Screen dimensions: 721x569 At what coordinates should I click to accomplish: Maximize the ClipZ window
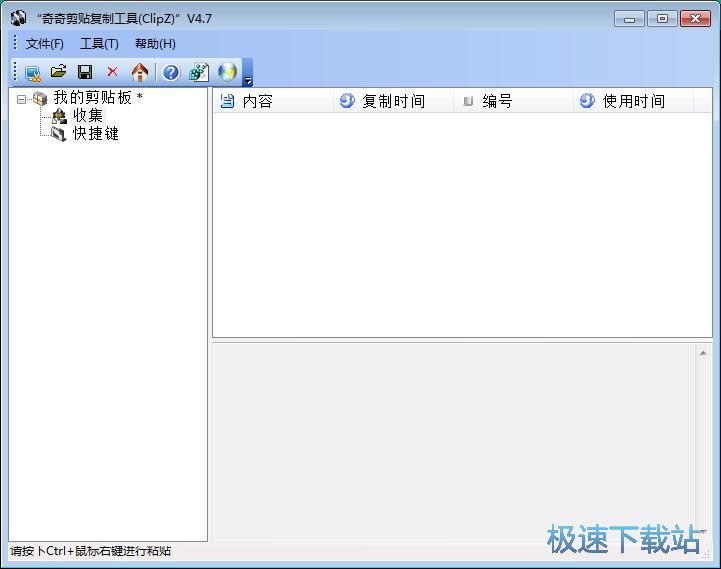[662, 19]
